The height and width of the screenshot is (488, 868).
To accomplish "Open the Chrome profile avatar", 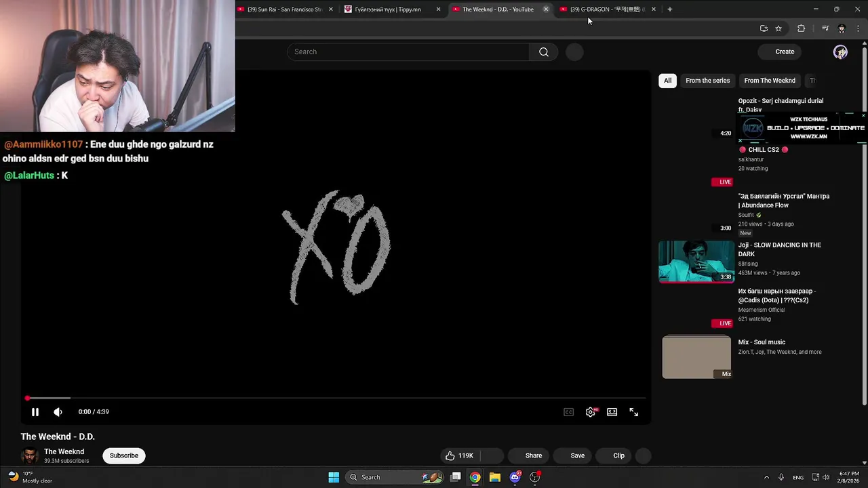I will click(842, 28).
